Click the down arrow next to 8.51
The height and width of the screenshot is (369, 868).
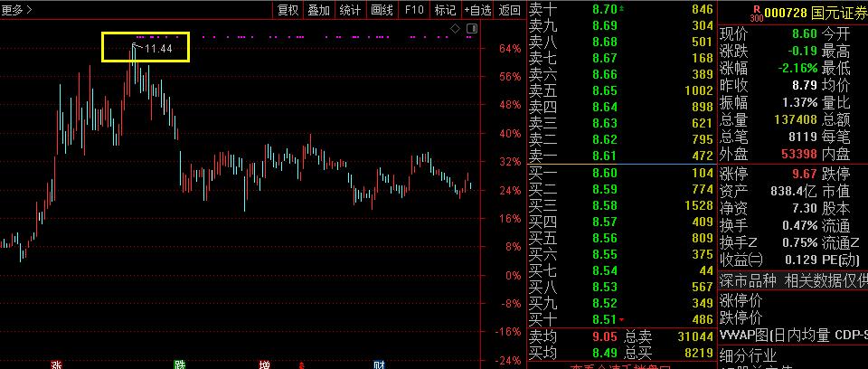coord(622,320)
